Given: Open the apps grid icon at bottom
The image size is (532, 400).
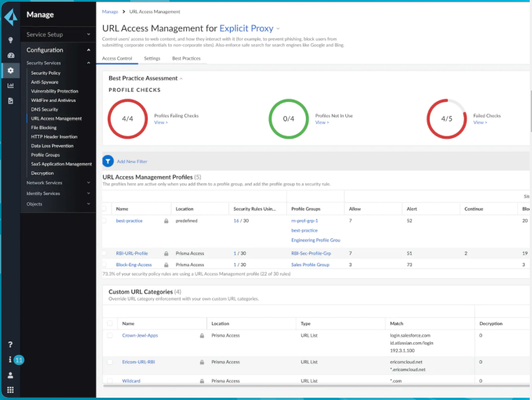Looking at the screenshot, I should pos(10,390).
